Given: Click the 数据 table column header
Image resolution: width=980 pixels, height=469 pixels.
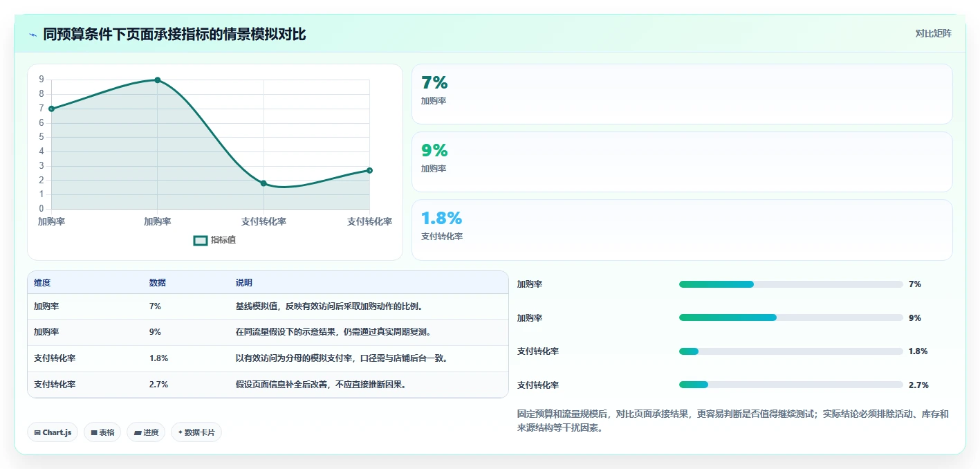Looking at the screenshot, I should (158, 283).
